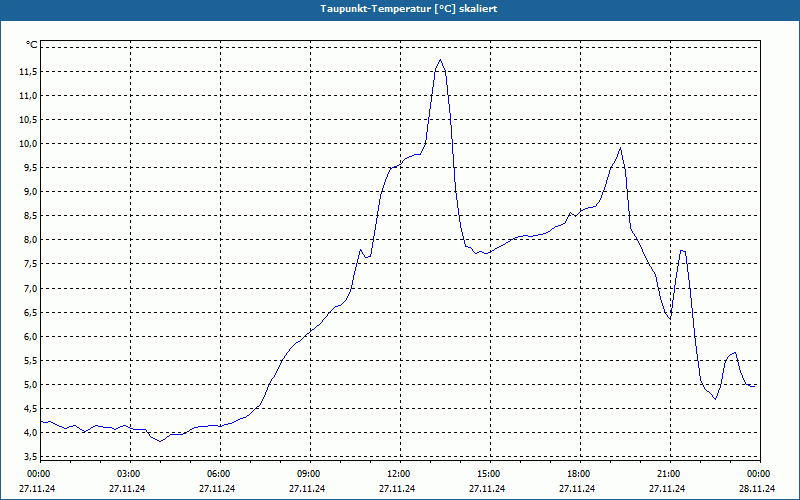Click the 09:00 time axis label
800x500 pixels.
(x=309, y=474)
